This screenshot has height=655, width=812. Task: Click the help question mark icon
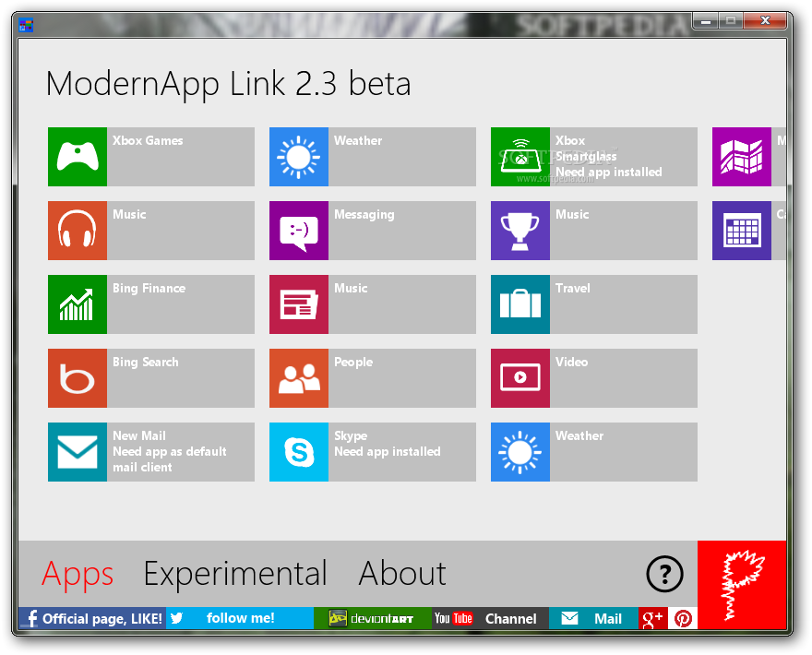665,574
